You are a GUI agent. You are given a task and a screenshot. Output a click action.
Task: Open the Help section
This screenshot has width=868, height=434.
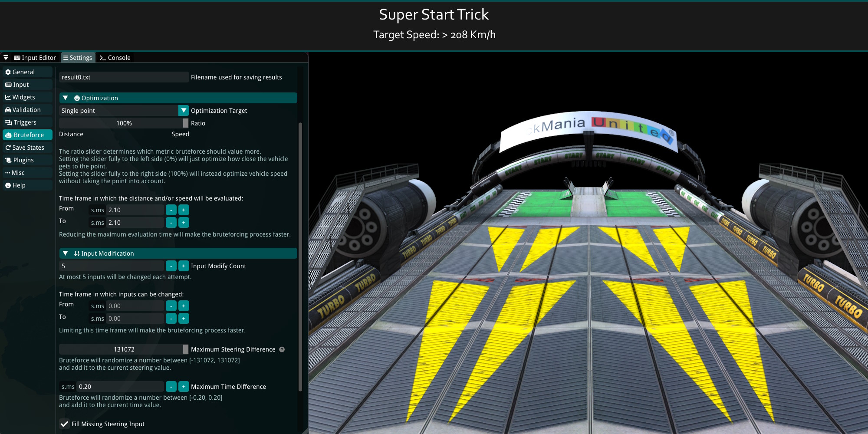point(28,185)
